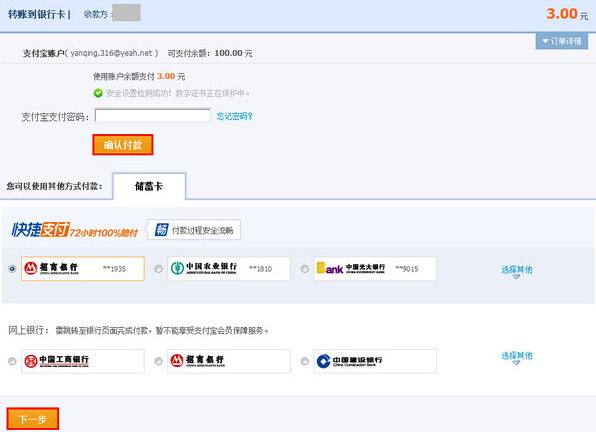Viewport: 596px width, 432px height.
Task: Switch to the 储蓄卡 tab
Action: [149, 186]
